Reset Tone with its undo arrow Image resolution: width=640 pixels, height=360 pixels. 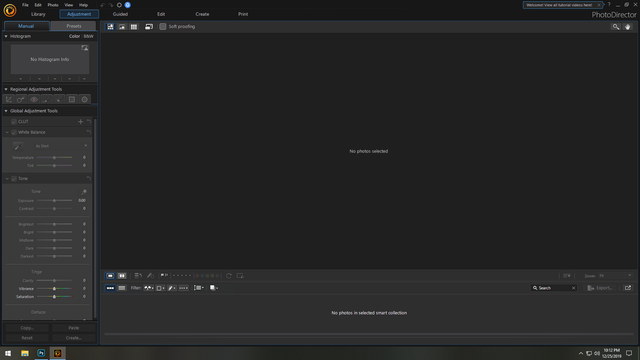point(89,178)
